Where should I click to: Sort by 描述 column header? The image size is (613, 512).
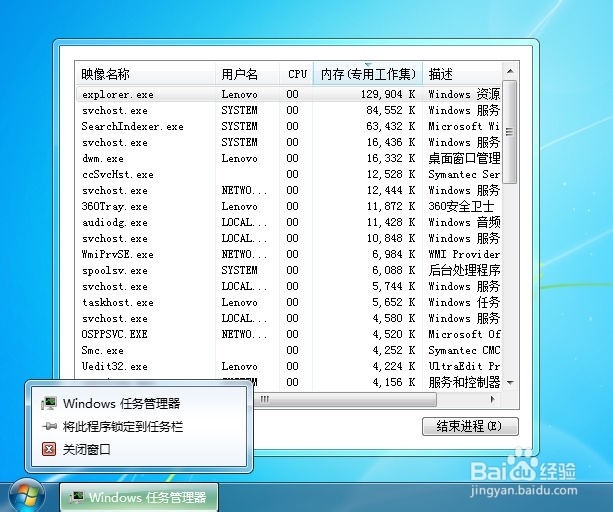462,73
